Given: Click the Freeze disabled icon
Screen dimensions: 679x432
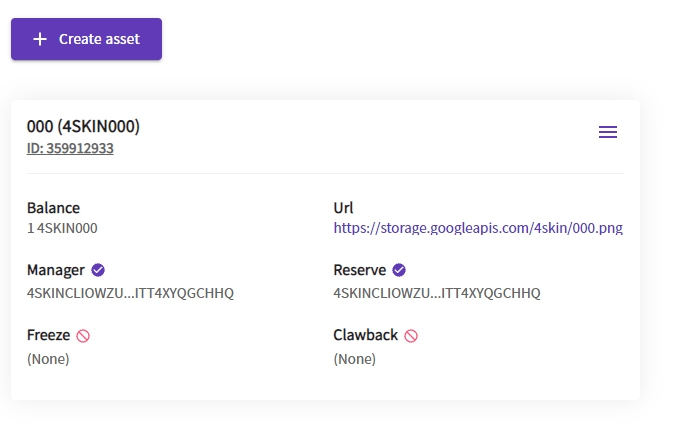Looking at the screenshot, I should 83,336.
